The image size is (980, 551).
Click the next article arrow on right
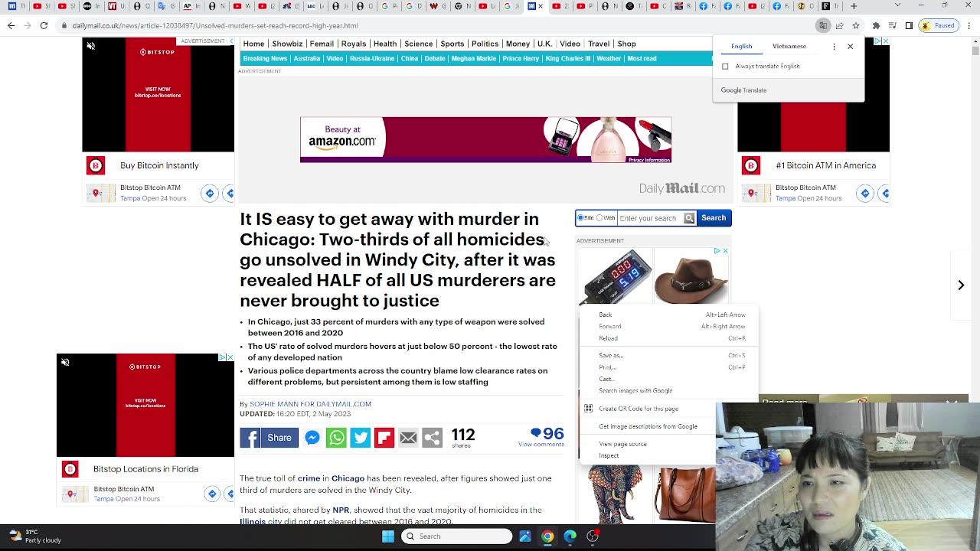pyautogui.click(x=961, y=285)
